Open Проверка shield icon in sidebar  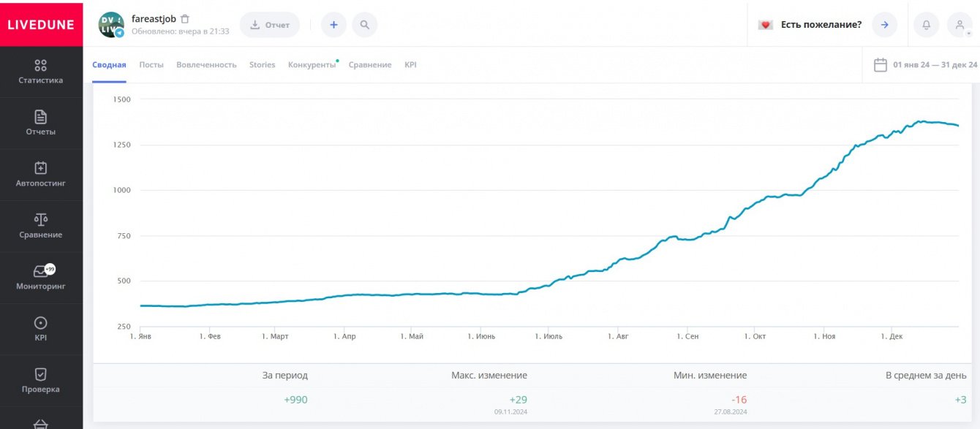click(41, 374)
